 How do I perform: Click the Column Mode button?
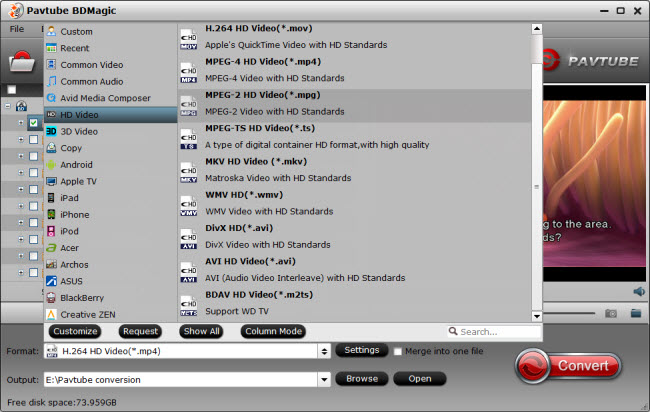[x=273, y=331]
